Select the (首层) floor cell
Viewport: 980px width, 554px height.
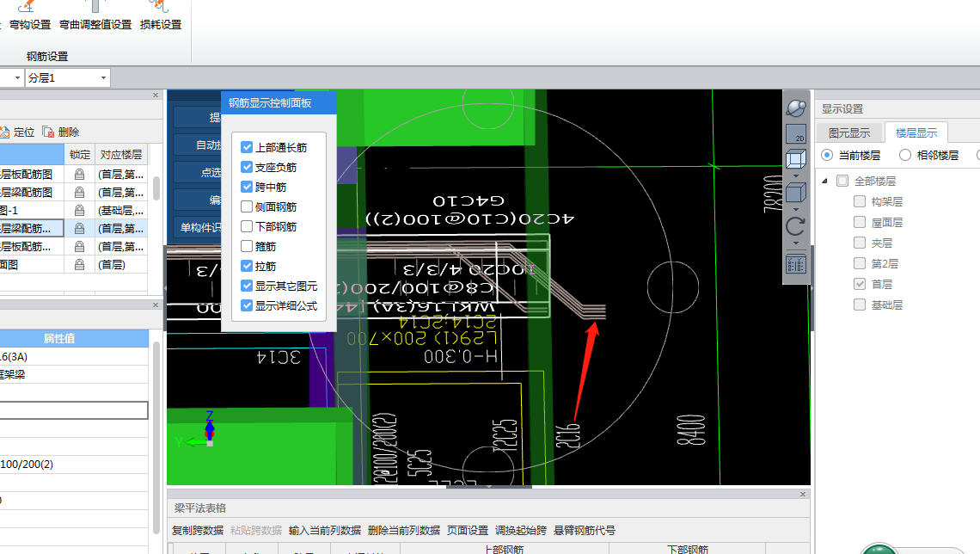pyautogui.click(x=120, y=264)
